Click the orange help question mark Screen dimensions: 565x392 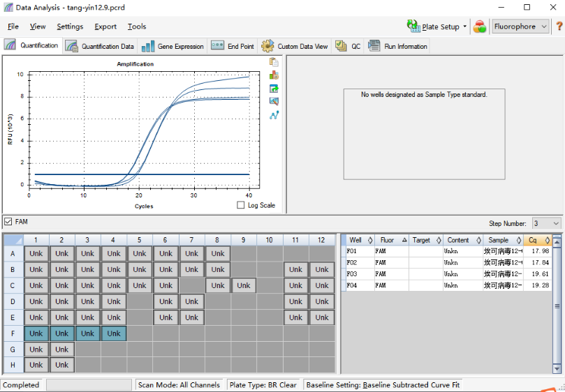click(x=559, y=27)
